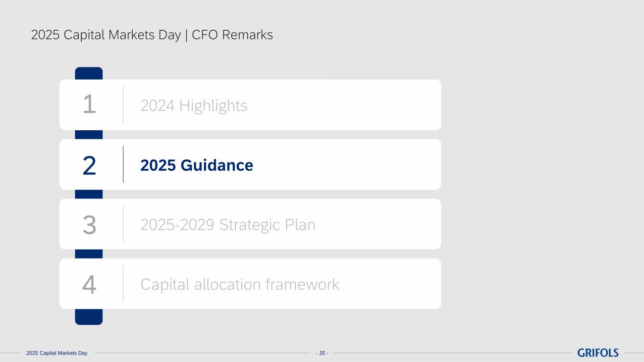Click the GRIFOLS logo in the footer
This screenshot has width=644, height=362.
coord(597,353)
